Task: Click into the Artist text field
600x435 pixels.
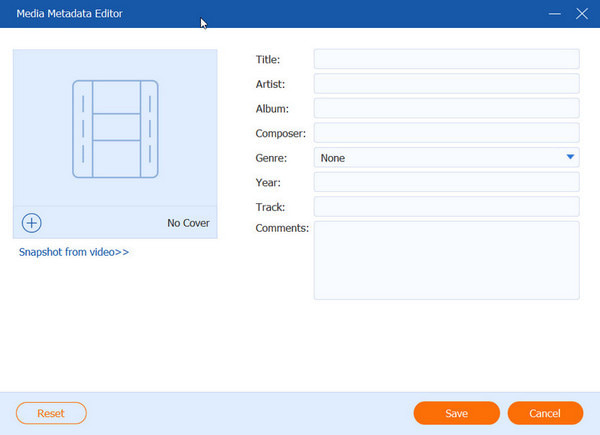Action: [x=446, y=84]
